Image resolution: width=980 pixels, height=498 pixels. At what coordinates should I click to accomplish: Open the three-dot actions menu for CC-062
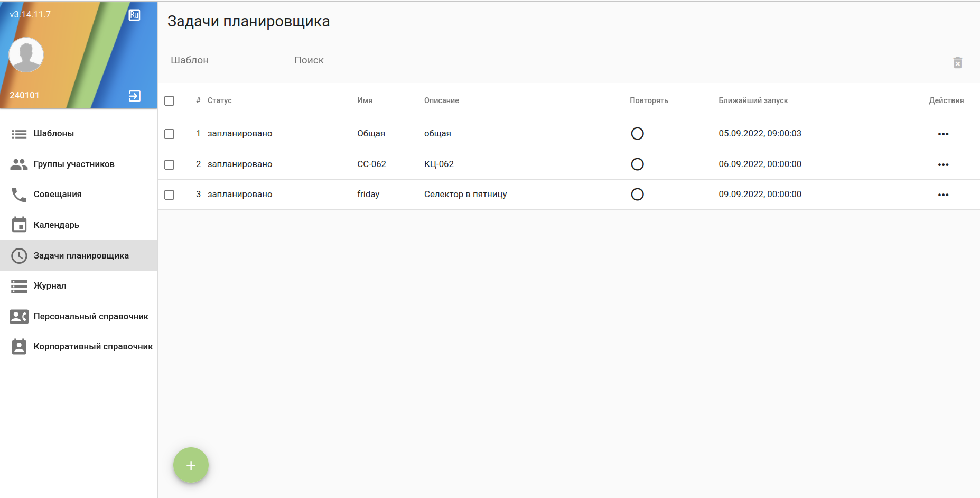(943, 164)
